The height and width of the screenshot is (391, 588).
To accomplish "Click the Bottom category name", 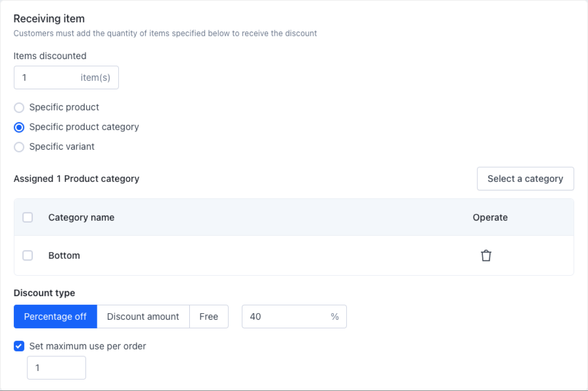I will 64,255.
